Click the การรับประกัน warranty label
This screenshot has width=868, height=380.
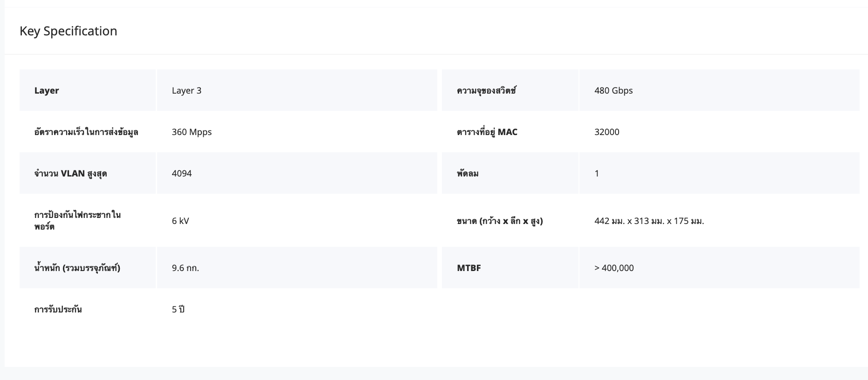tap(58, 309)
